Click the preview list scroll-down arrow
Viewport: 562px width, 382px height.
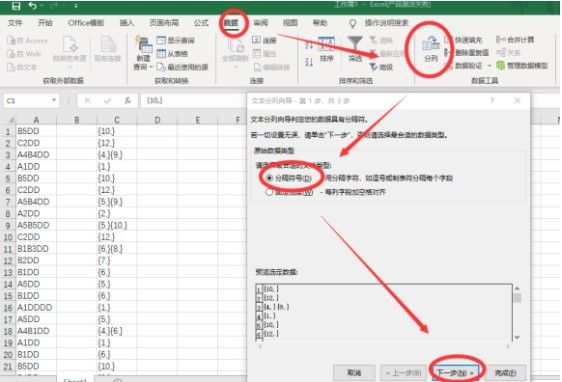click(517, 337)
